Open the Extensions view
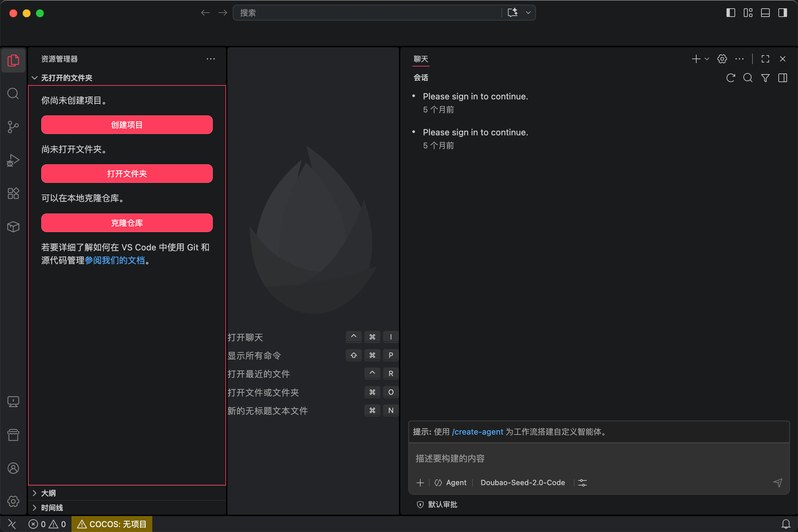The width and height of the screenshot is (798, 532). click(x=13, y=194)
